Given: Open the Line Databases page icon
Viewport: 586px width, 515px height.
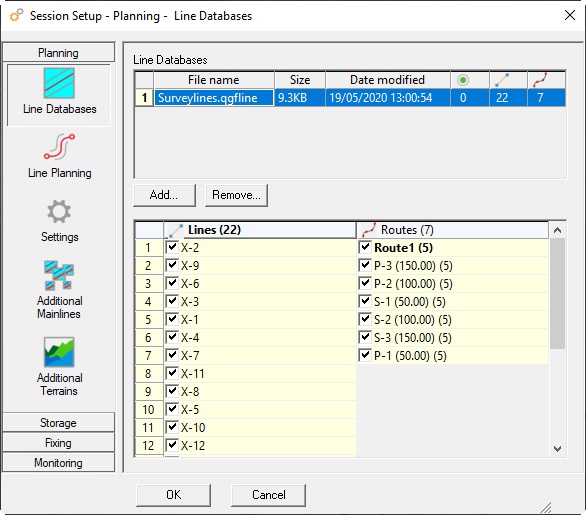Looking at the screenshot, I should point(59,83).
